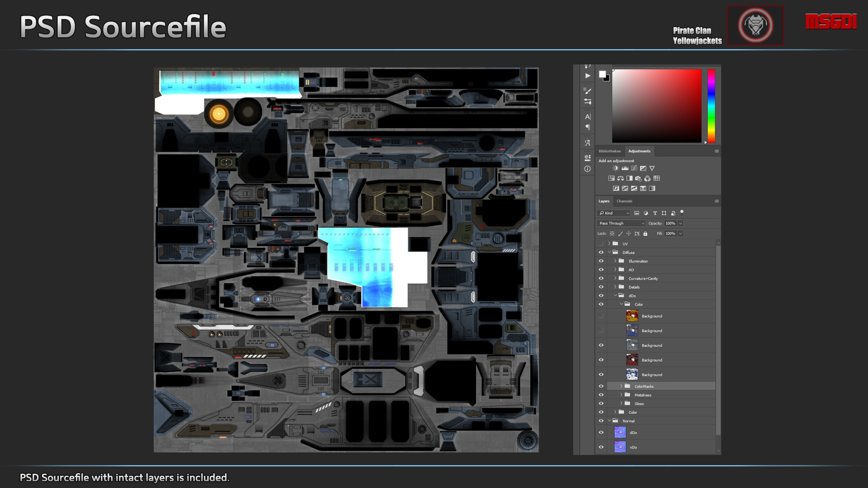Switch to the Bibliotheken tab
This screenshot has width=868, height=488.
coord(609,151)
